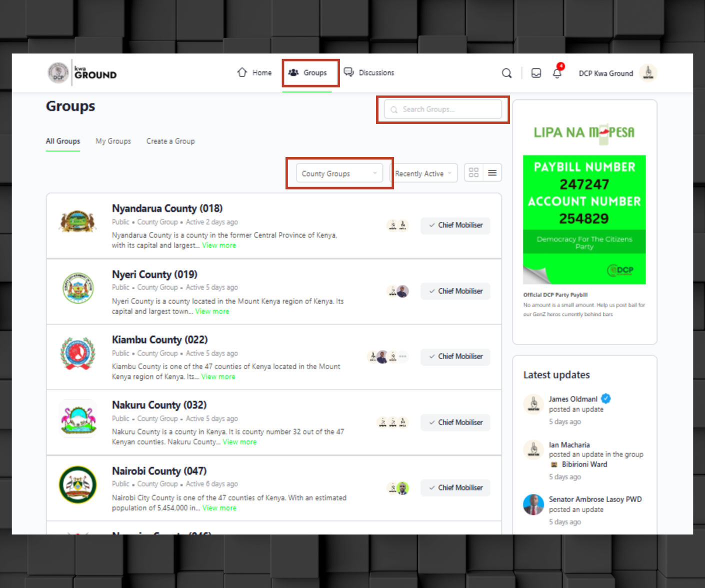Viewport: 705px width, 588px height.
Task: Open the Create a Group tab
Action: (x=170, y=141)
